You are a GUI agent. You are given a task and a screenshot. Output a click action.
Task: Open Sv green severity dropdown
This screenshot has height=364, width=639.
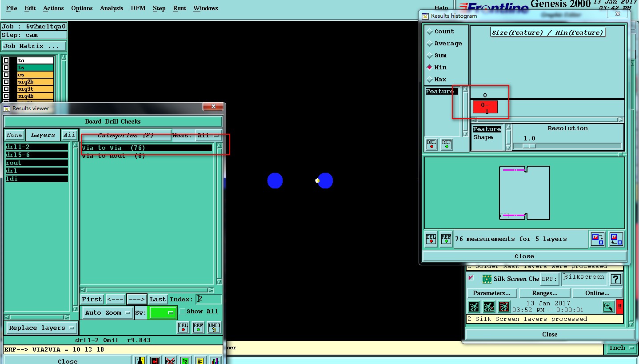pyautogui.click(x=163, y=313)
